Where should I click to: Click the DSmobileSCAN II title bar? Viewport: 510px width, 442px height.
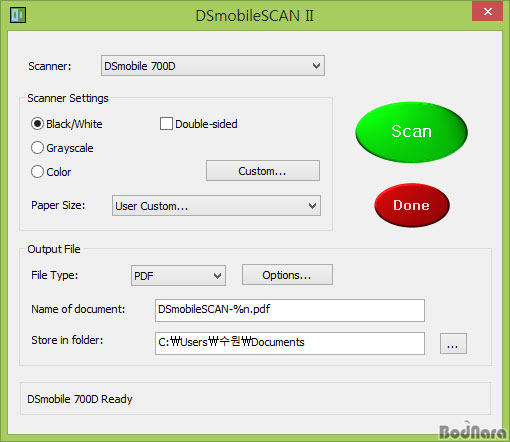click(x=255, y=16)
